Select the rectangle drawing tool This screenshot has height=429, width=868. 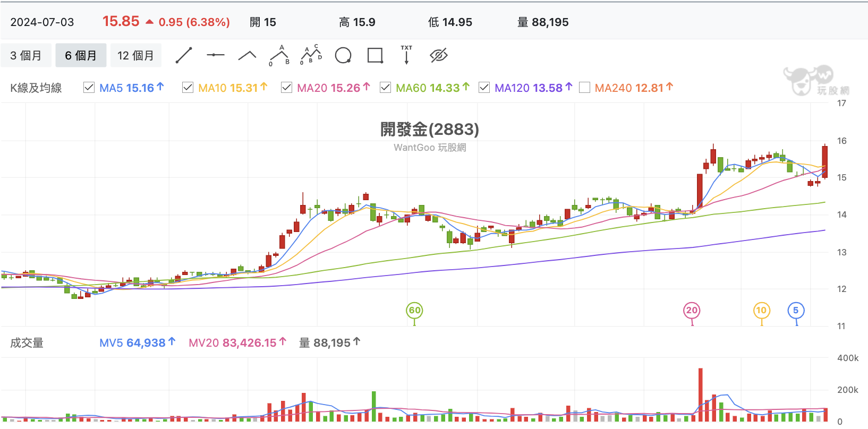pyautogui.click(x=375, y=55)
